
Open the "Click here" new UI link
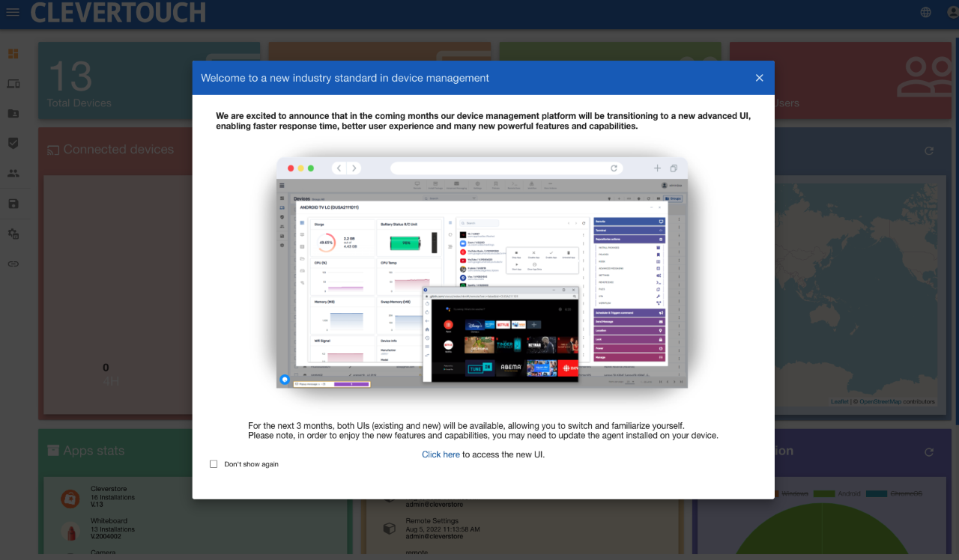point(441,454)
